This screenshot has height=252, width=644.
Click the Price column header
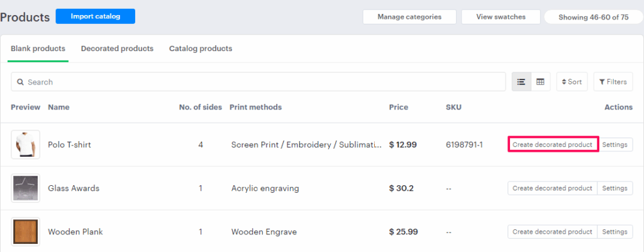398,107
